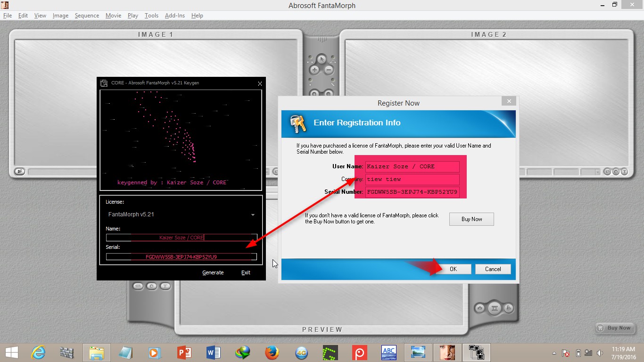The height and width of the screenshot is (362, 644).
Task: Click the FantaMorph app icon in title bar
Action: [5, 5]
